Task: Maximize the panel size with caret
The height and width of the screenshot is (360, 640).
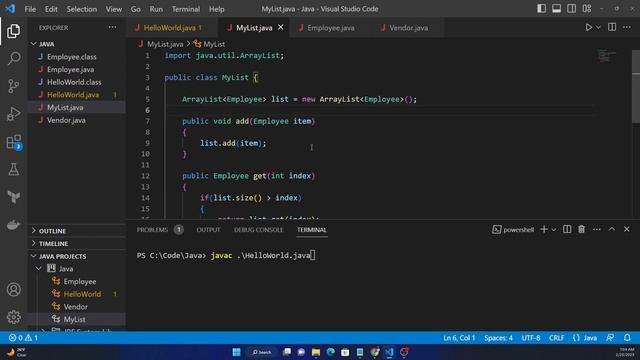Action: coord(612,229)
